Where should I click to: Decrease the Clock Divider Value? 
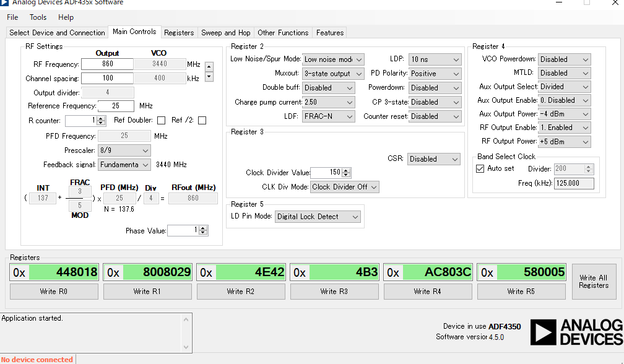pyautogui.click(x=346, y=175)
